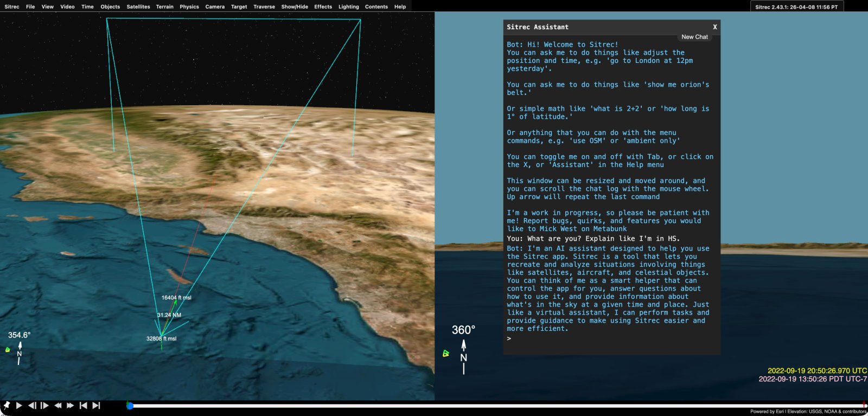Step forward one frame
The height and width of the screenshot is (416, 868).
[44, 405]
